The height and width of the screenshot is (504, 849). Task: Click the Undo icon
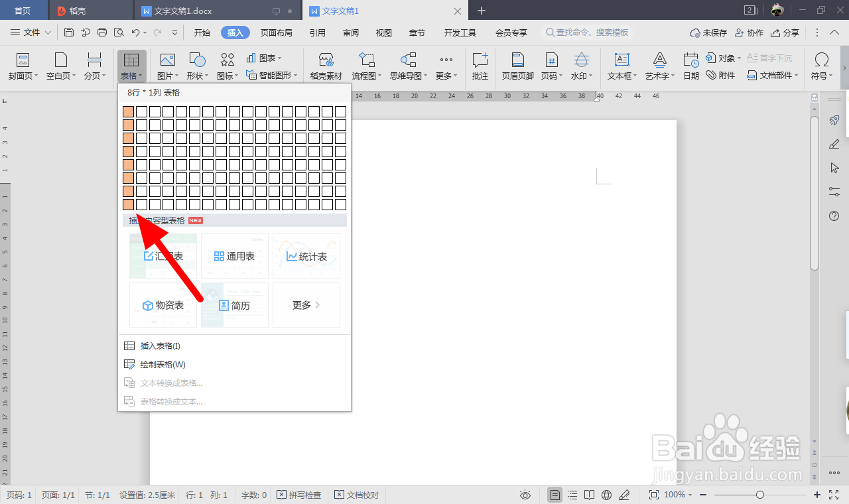pyautogui.click(x=135, y=32)
